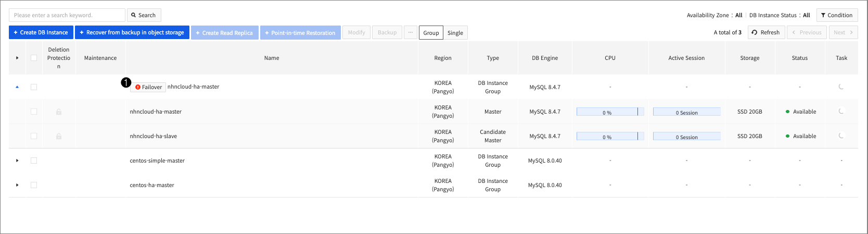Click task spinner in Candidate Master row
868x234 pixels.
[x=841, y=136]
